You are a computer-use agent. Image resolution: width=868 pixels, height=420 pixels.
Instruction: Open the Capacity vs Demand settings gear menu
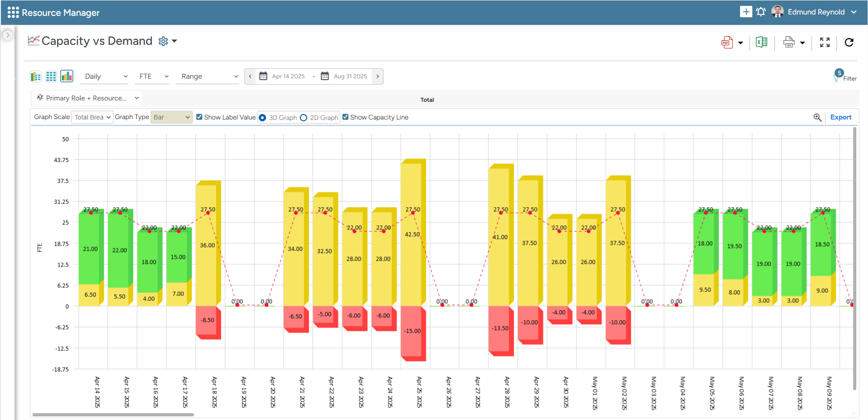click(x=163, y=41)
